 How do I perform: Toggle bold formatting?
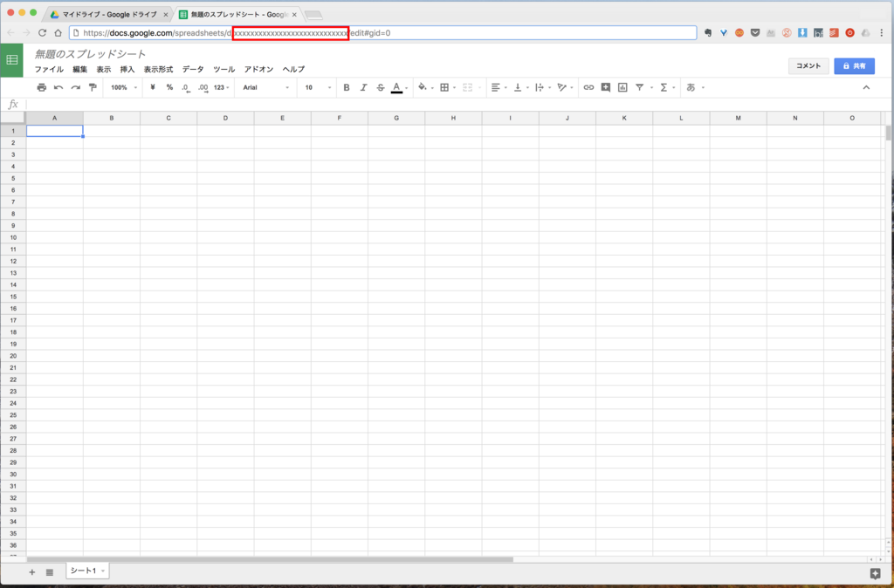tap(346, 88)
